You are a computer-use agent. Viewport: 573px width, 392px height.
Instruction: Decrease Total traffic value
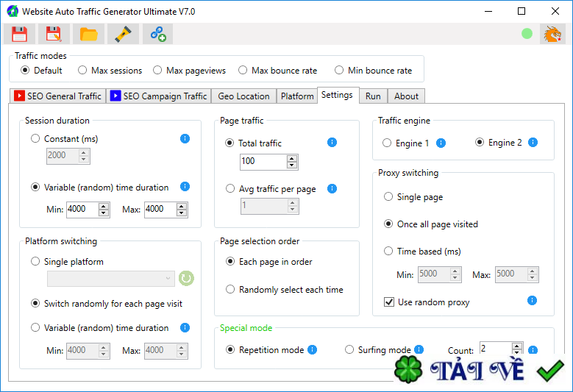coord(291,165)
